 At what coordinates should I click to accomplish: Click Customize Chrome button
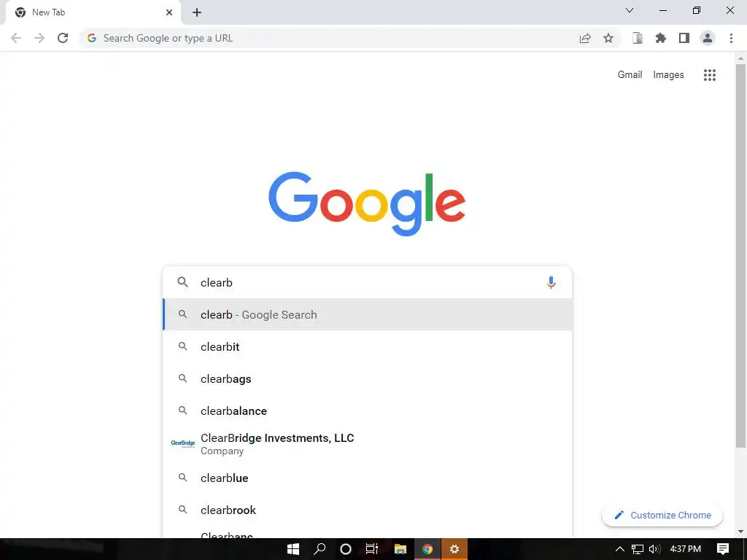coord(662,516)
